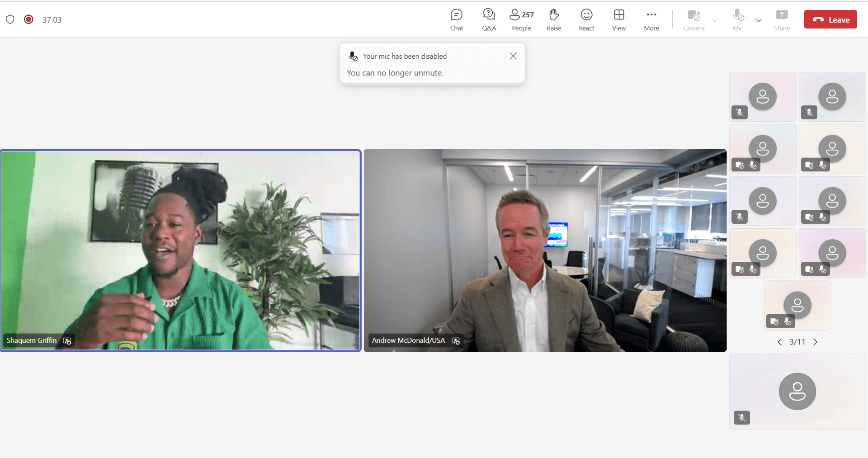Click the recording indicator icon
This screenshot has height=458, width=868.
(28, 19)
